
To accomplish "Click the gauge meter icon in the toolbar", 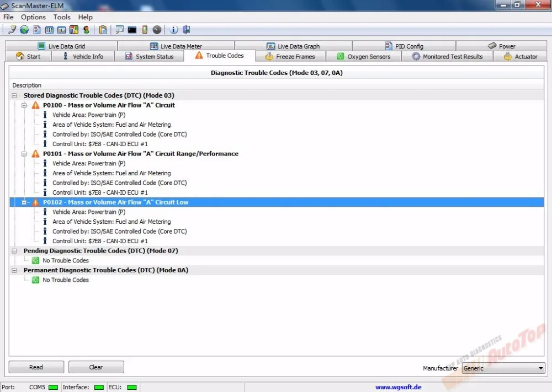I will point(157,29).
